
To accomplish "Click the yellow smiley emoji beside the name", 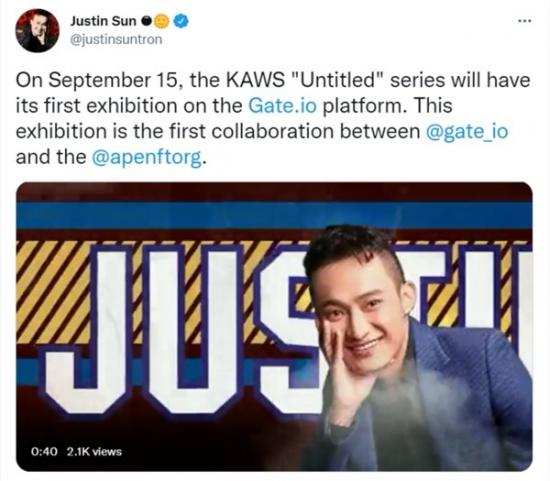I will (162, 21).
